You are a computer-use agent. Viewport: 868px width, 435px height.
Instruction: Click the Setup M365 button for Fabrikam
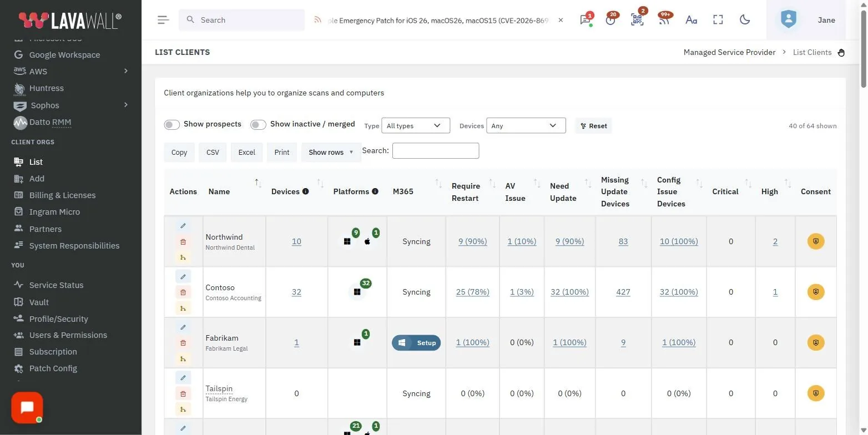point(416,343)
